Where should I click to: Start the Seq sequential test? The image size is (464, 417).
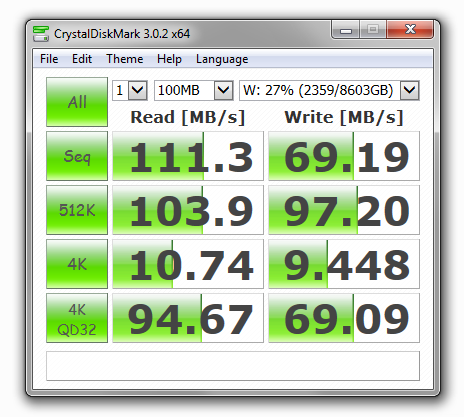(77, 156)
